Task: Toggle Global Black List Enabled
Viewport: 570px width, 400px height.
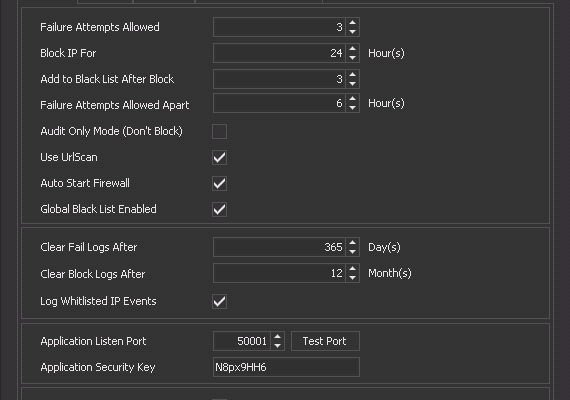Action: coord(220,209)
